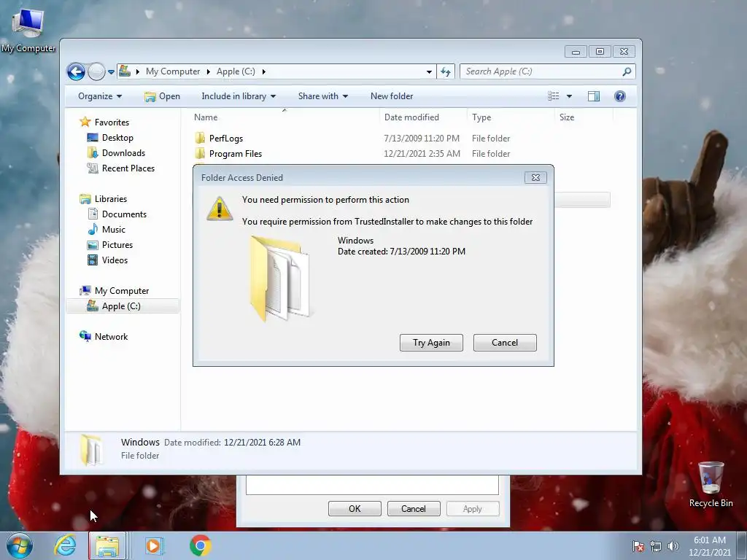This screenshot has height=560, width=747.
Task: Open the recent locations dropdown arrow
Action: click(111, 72)
